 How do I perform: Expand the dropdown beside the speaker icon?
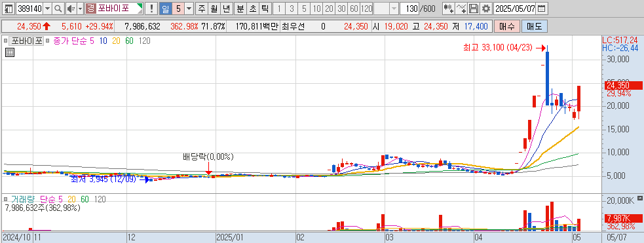(x=80, y=9)
